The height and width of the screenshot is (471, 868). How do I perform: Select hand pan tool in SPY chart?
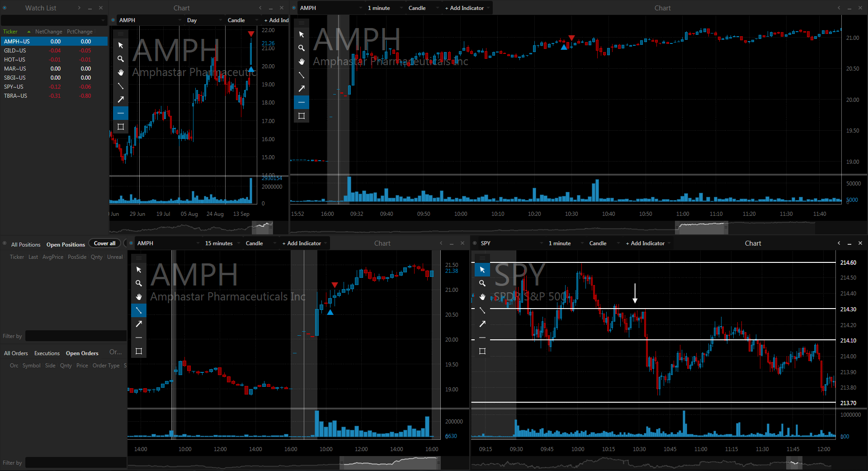pos(482,297)
